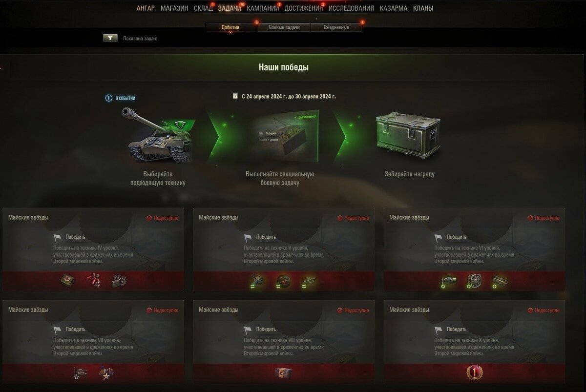This screenshot has width=586, height=392.
Task: Open the 'Магазин' menu item
Action: [x=174, y=8]
